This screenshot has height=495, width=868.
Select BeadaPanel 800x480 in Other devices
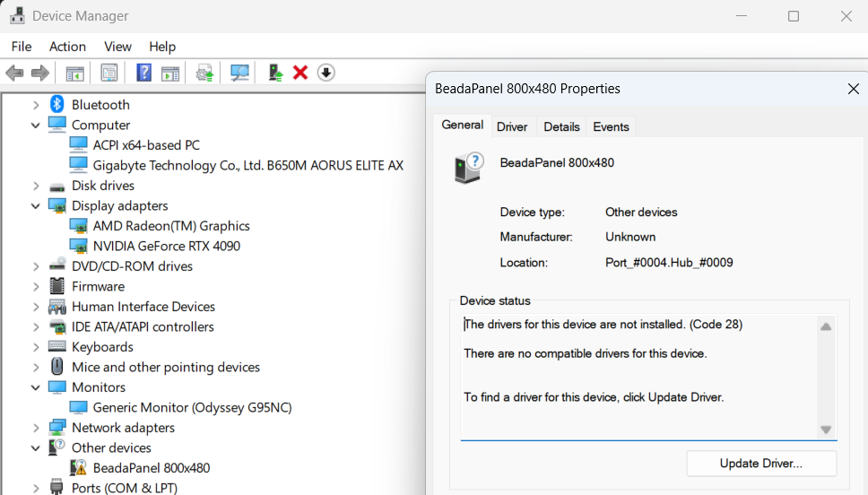tap(152, 468)
